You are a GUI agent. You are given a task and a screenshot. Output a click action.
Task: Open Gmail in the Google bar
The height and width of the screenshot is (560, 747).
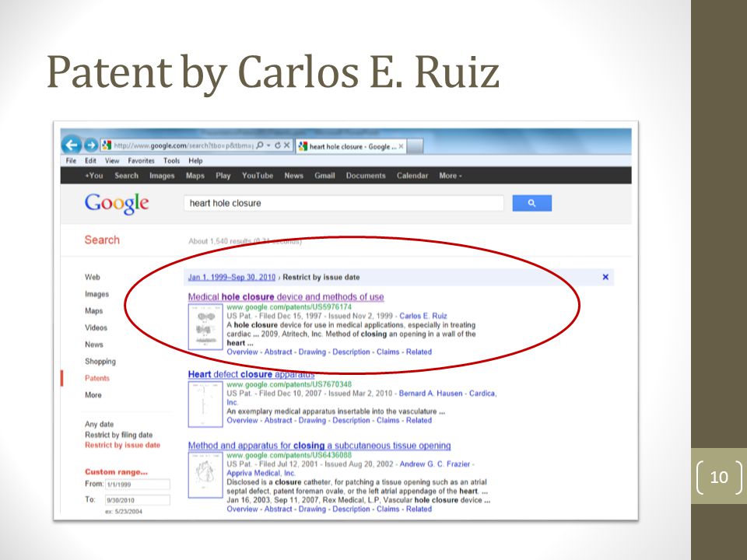(x=324, y=175)
